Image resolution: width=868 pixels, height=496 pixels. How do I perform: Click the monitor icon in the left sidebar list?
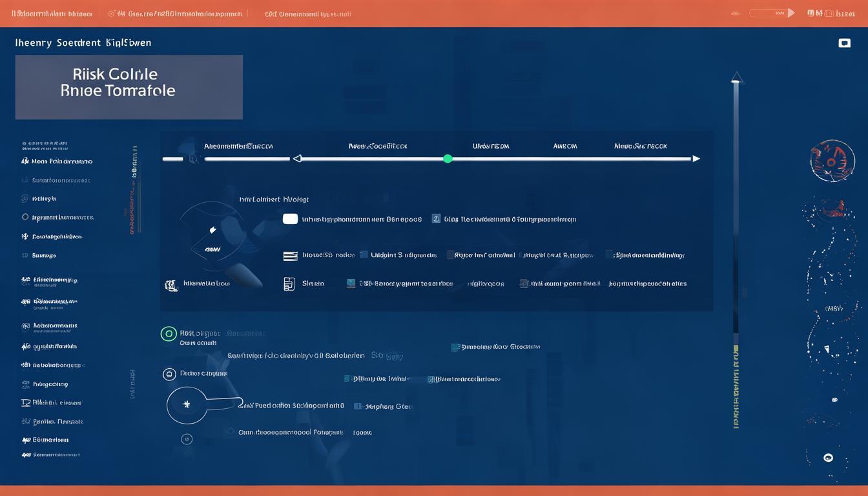26,402
